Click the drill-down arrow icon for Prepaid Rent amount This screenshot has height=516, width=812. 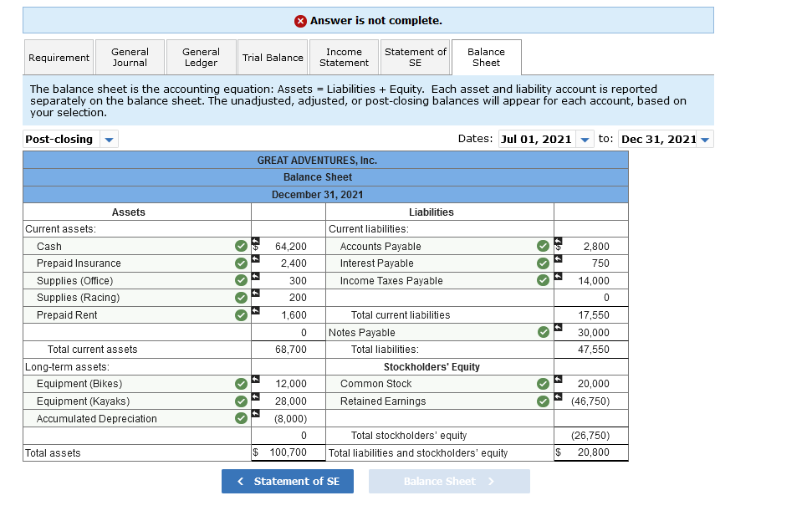255,310
